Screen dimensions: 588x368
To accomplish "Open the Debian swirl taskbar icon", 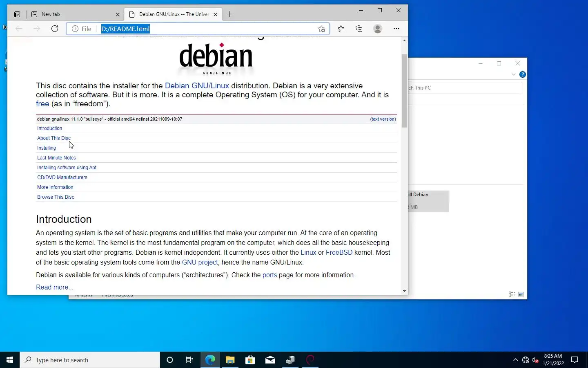I will [x=310, y=360].
